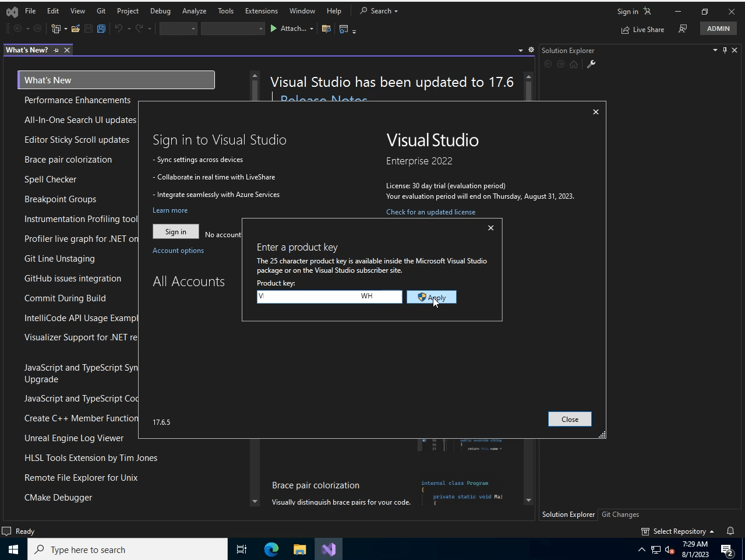Open the solution platforms combo box
Viewport: 745px width, 560px height.
pyautogui.click(x=233, y=29)
